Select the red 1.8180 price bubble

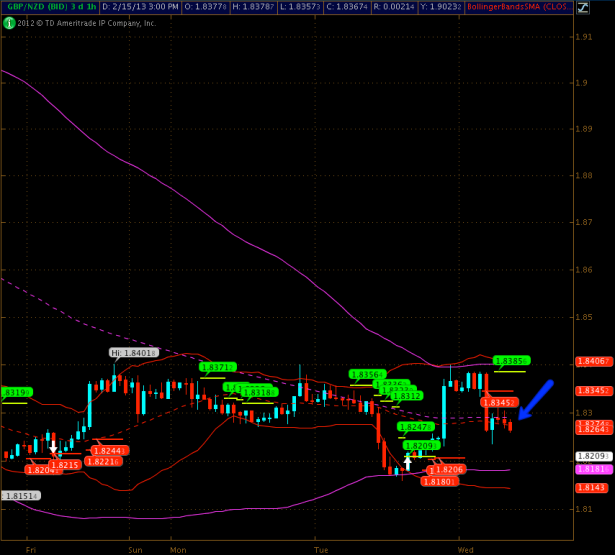[x=438, y=481]
